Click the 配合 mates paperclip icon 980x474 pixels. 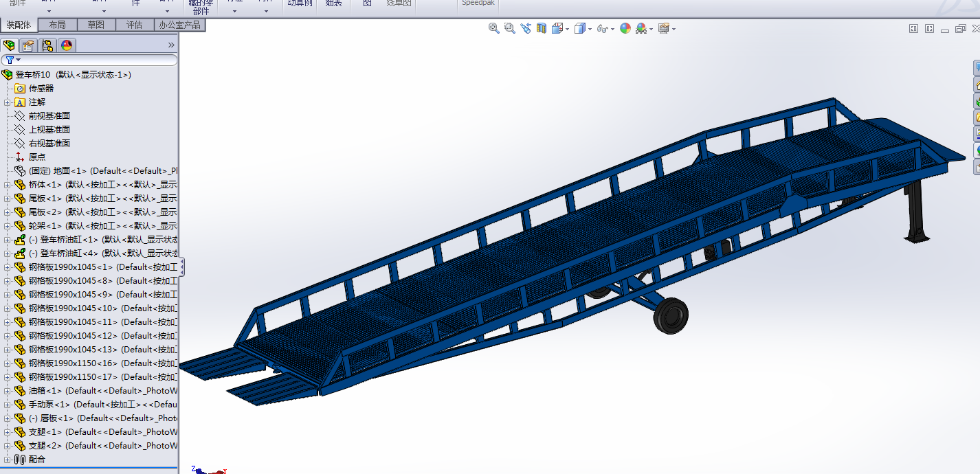[x=20, y=459]
